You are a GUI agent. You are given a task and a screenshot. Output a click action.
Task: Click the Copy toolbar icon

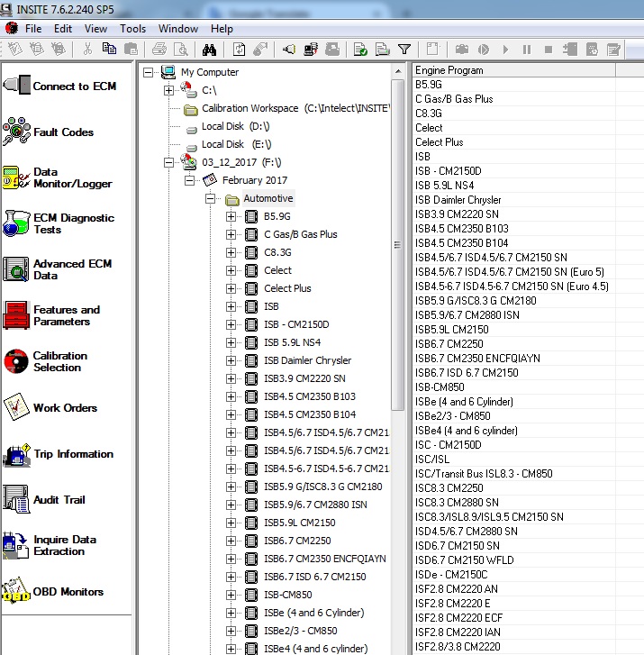click(x=109, y=49)
